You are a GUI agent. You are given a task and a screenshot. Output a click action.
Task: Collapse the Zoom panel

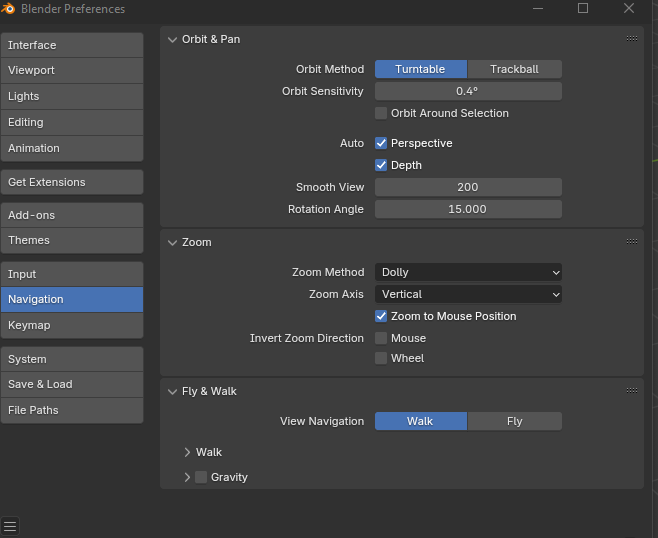172,243
